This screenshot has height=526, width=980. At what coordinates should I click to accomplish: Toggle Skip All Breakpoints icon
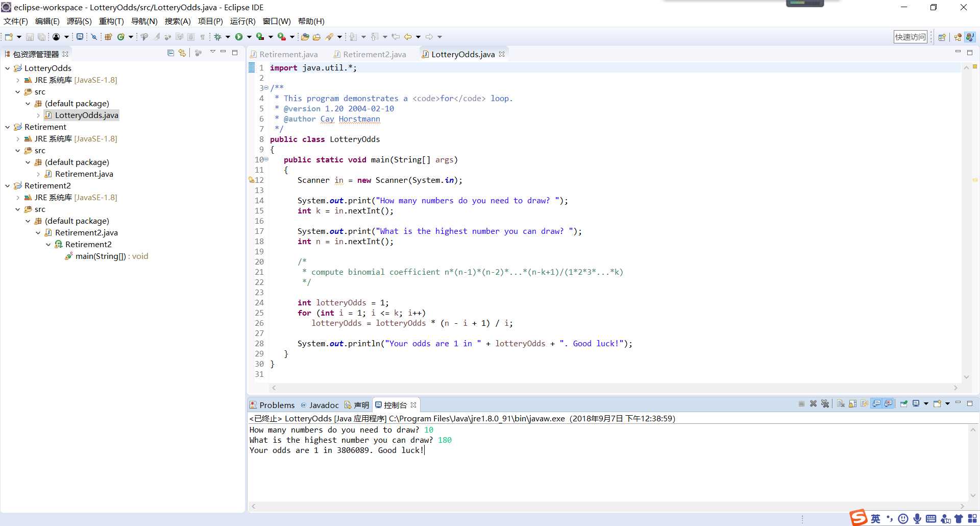(94, 37)
